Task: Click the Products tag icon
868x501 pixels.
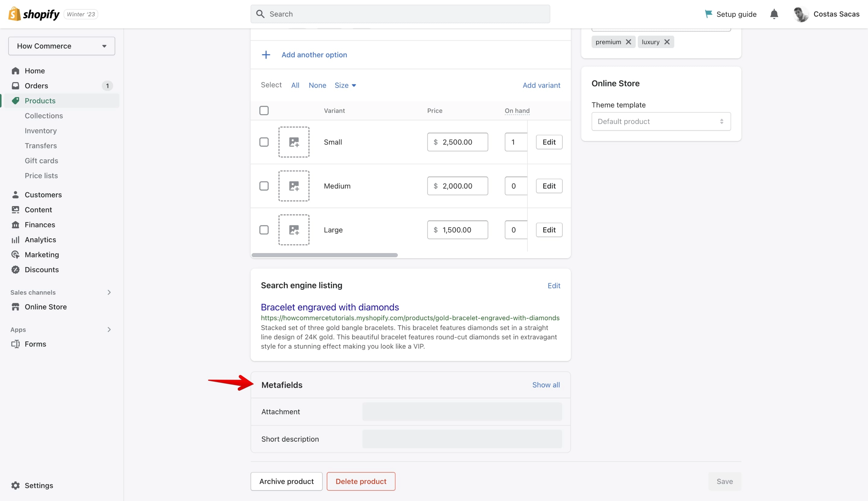Action: (15, 101)
